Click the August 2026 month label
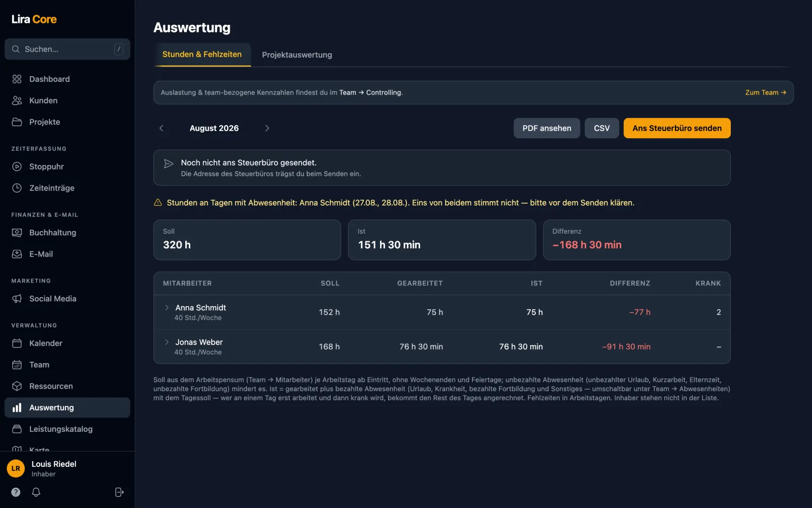Screen dimensions: 812x508 214,128
